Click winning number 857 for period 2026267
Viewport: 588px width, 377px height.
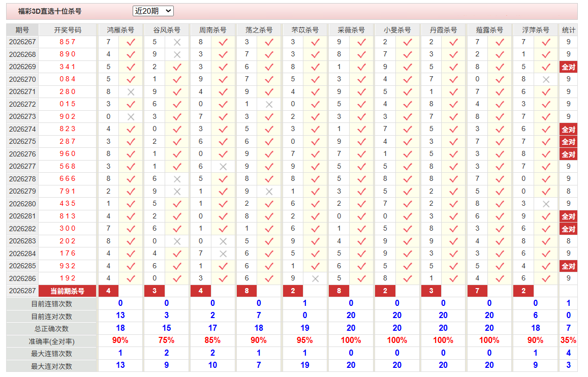pyautogui.click(x=68, y=42)
